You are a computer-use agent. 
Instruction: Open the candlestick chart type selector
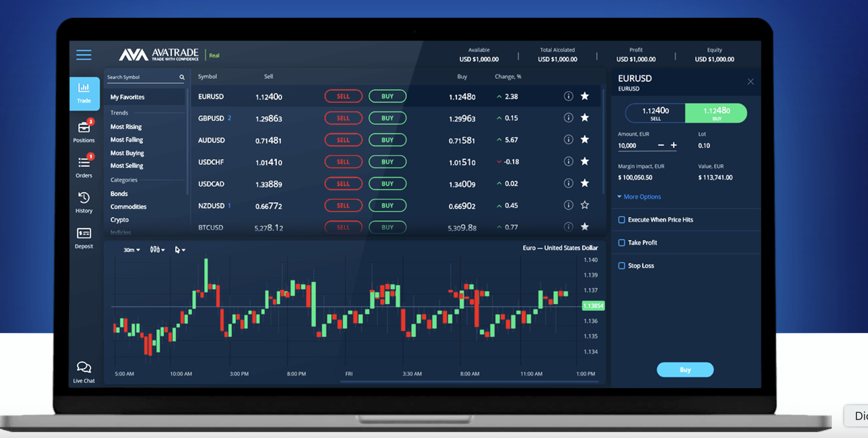pos(157,249)
